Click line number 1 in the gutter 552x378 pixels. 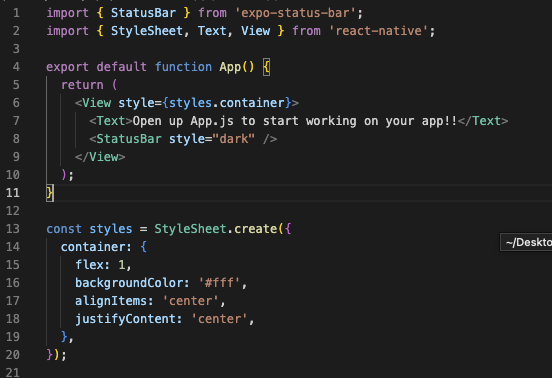(x=16, y=13)
